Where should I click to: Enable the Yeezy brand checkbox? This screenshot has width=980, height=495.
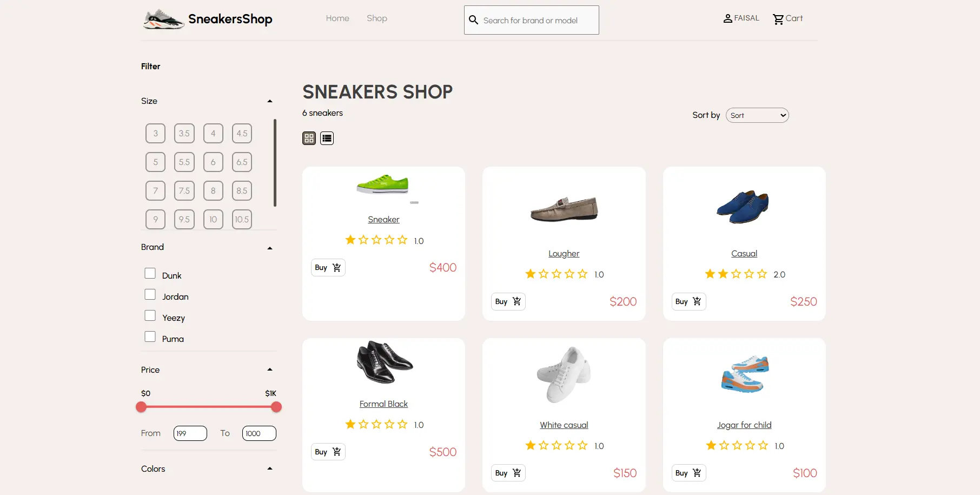coord(150,315)
